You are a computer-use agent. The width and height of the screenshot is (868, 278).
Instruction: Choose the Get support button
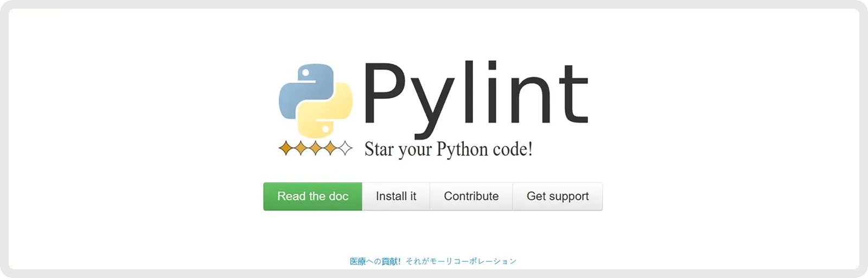[557, 197]
